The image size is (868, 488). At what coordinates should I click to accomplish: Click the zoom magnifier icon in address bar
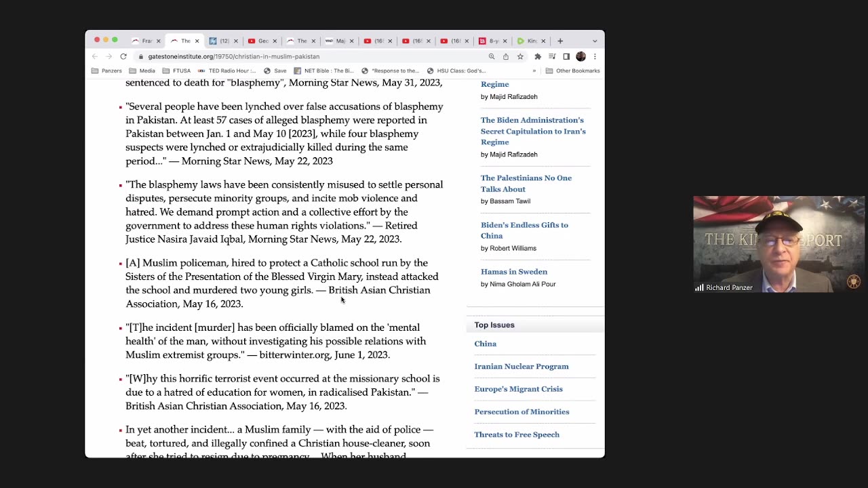click(x=492, y=57)
